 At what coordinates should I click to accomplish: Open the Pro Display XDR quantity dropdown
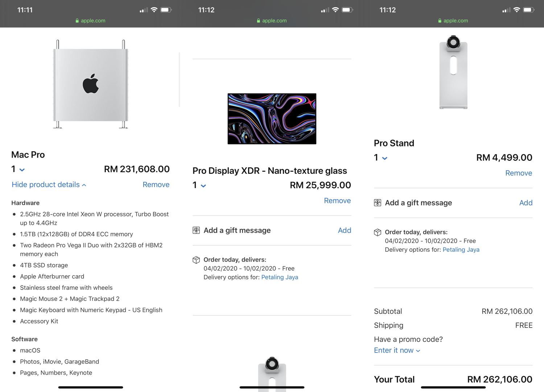coord(199,185)
